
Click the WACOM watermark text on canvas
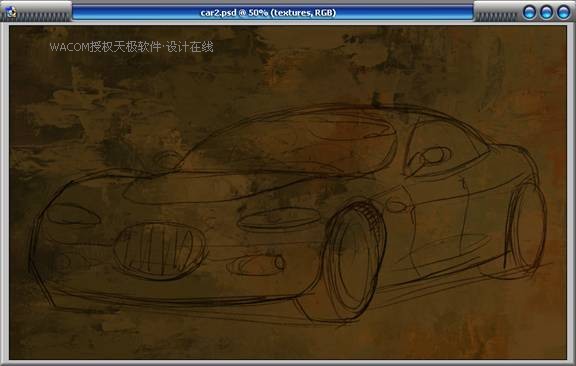131,47
